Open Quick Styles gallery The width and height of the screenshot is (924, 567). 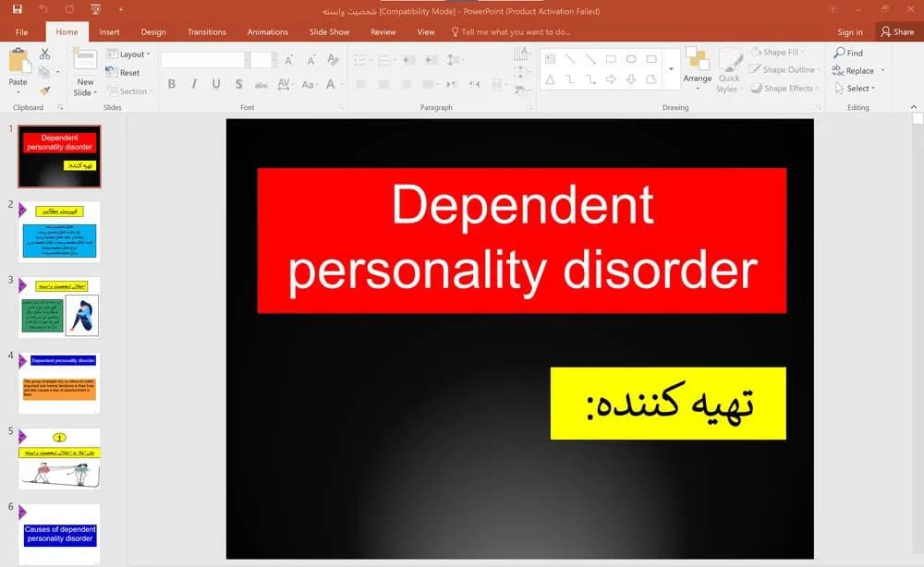(x=729, y=71)
